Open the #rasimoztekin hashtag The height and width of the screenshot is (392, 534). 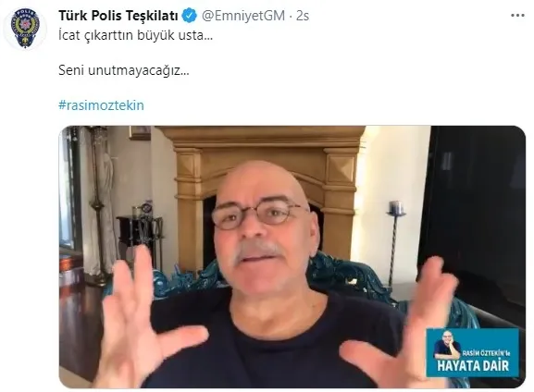click(x=101, y=105)
